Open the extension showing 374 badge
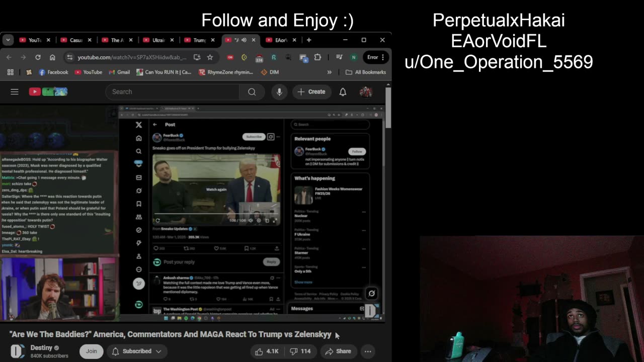Viewport: 644px width, 362px height. (260, 58)
